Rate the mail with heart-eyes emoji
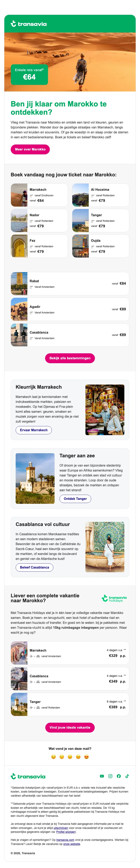 pyautogui.click(x=86, y=757)
